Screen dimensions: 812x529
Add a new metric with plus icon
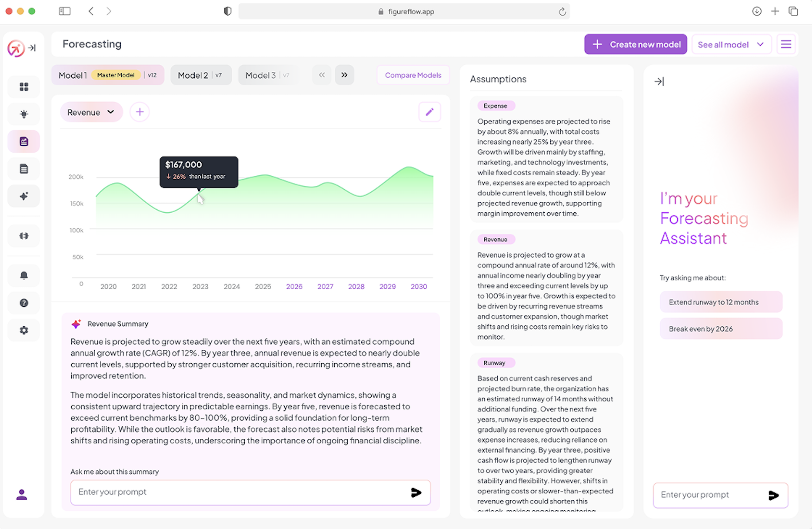(140, 112)
